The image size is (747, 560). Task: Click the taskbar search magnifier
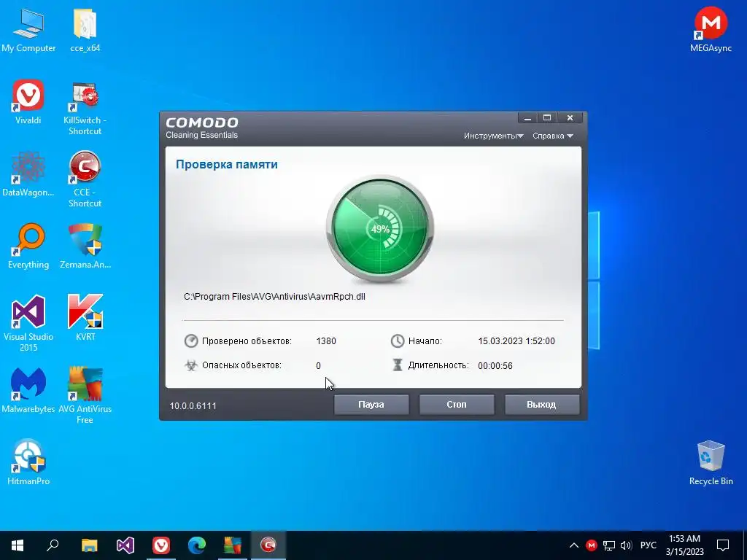coord(53,545)
